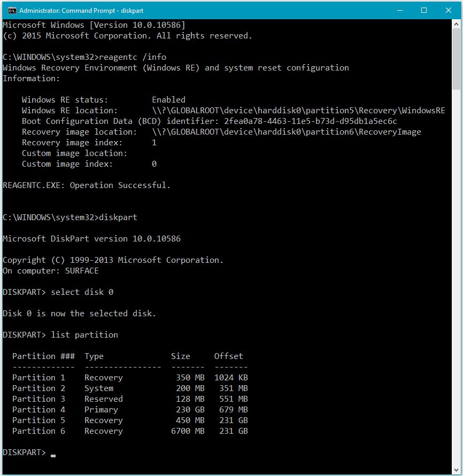This screenshot has width=463, height=476.
Task: Click the Custom image index value 0
Action: click(x=154, y=164)
